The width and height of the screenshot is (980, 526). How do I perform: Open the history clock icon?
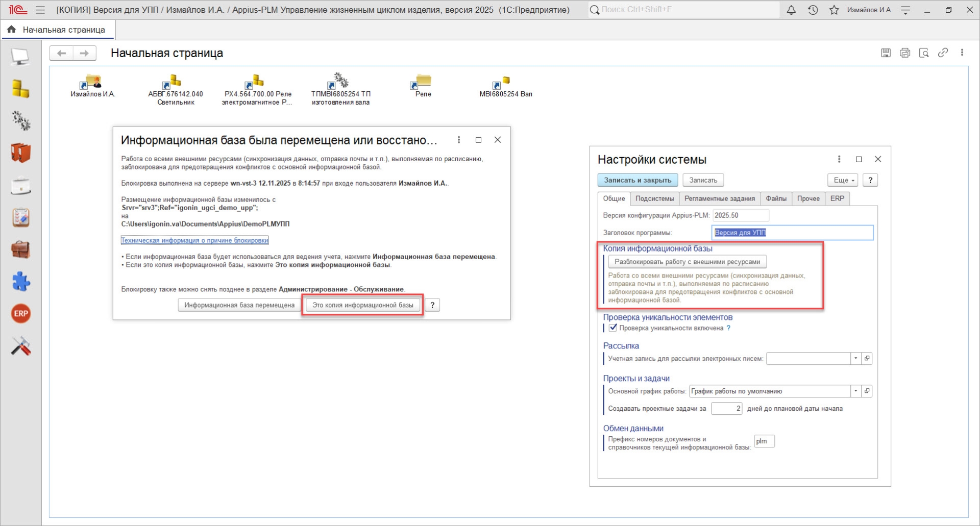[813, 10]
